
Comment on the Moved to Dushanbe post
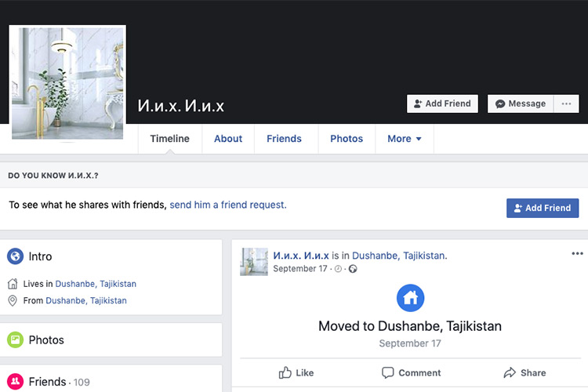[412, 373]
